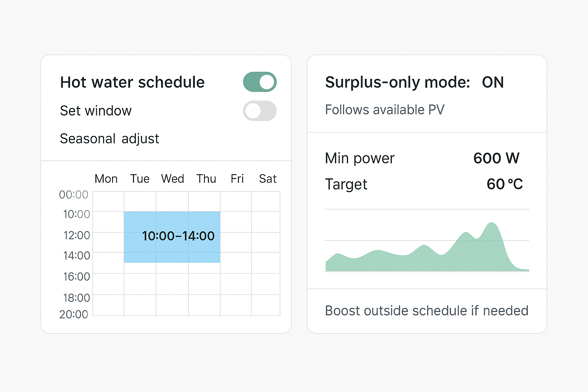Select the Wed column header
This screenshot has width=588, height=392.
tap(172, 178)
